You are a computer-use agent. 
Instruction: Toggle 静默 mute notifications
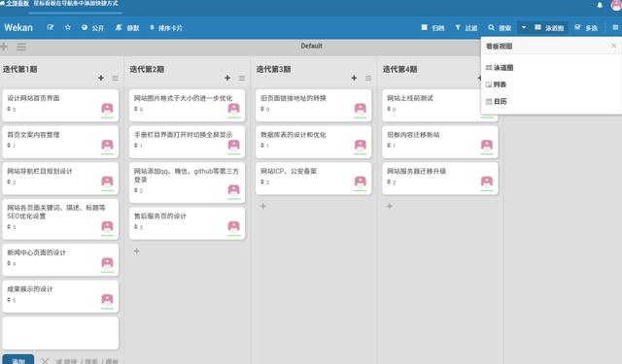tap(127, 28)
